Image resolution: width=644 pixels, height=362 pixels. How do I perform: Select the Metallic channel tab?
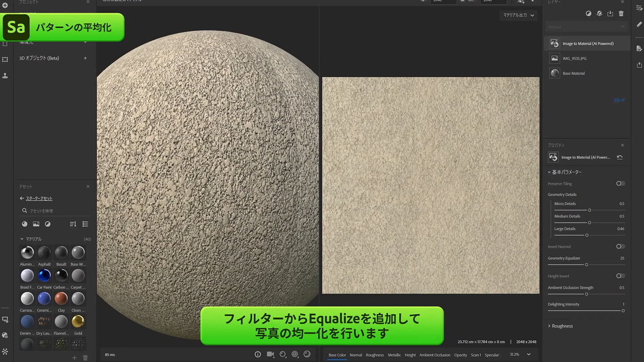pos(394,355)
